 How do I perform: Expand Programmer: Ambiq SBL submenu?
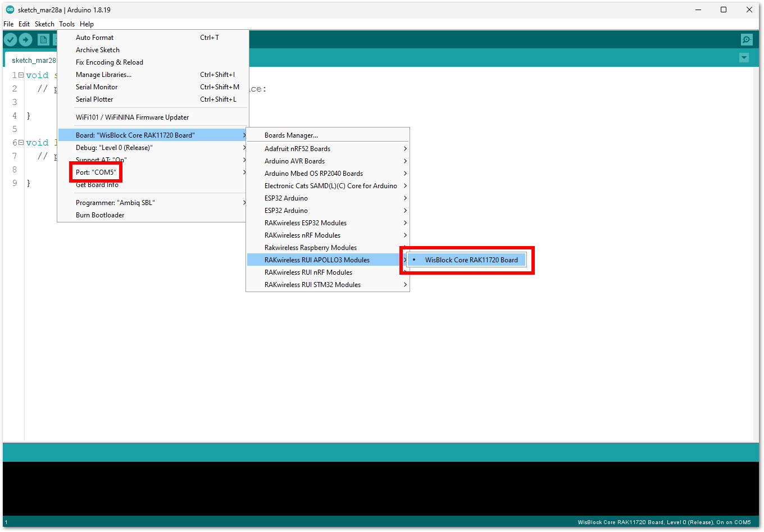pos(153,203)
